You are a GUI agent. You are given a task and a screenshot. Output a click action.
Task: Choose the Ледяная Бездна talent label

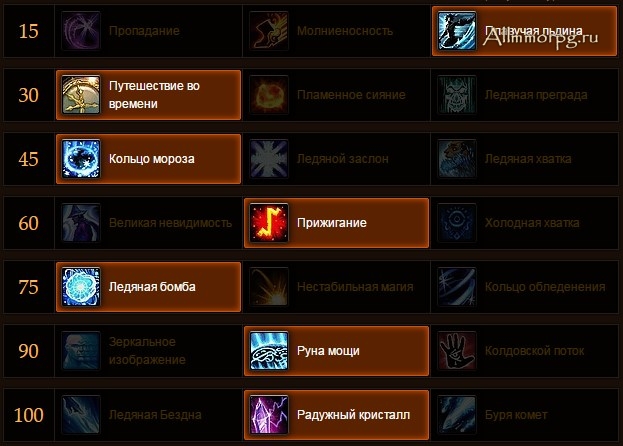click(x=155, y=415)
